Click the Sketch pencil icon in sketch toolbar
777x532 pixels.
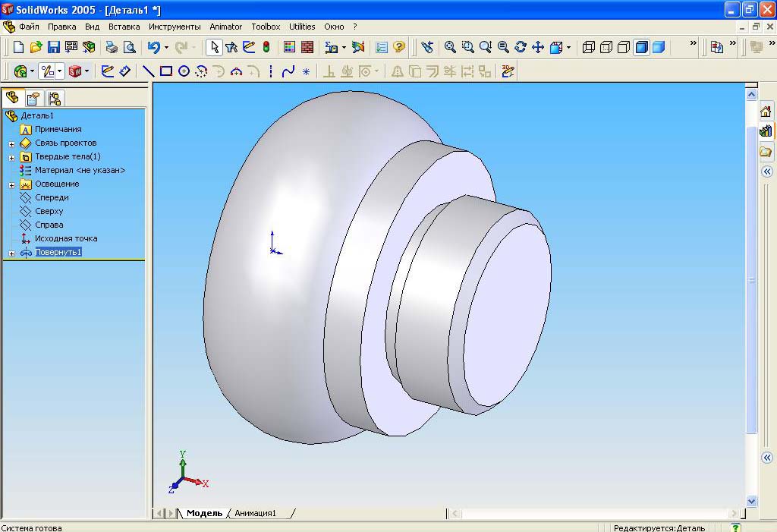[x=107, y=71]
